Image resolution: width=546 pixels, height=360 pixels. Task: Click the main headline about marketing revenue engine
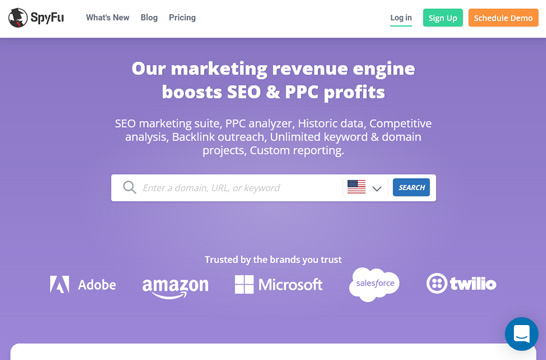pos(273,80)
